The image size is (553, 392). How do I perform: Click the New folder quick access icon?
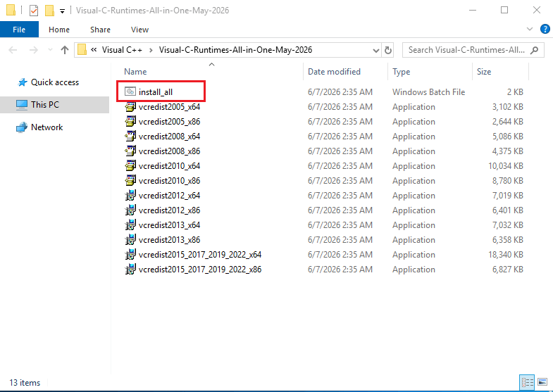[49, 11]
